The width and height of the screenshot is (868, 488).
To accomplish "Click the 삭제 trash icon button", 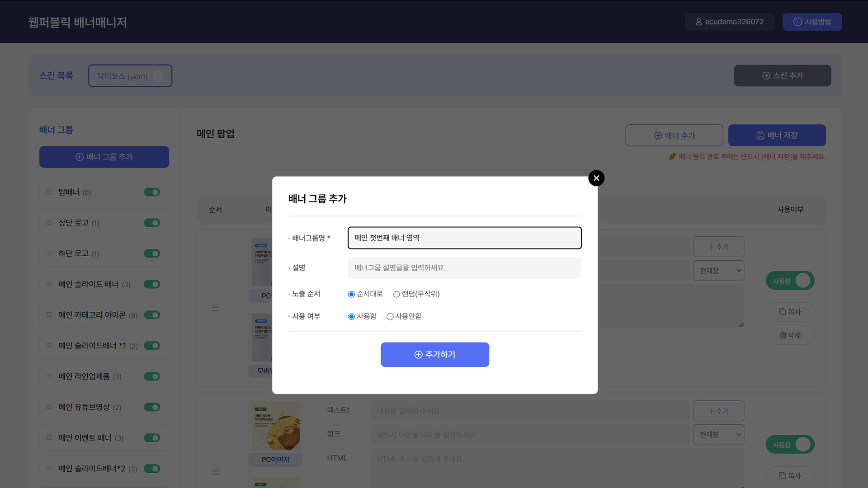I will pyautogui.click(x=790, y=335).
